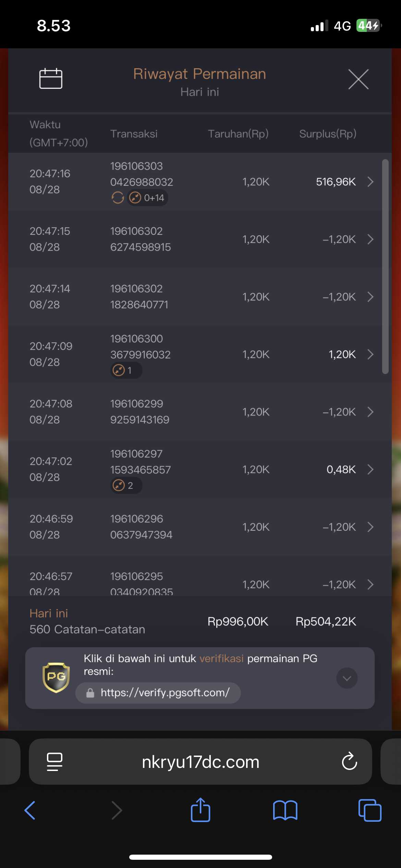Expand details of the 0,48K surplus transaction
This screenshot has width=401, height=868.
coord(370,469)
